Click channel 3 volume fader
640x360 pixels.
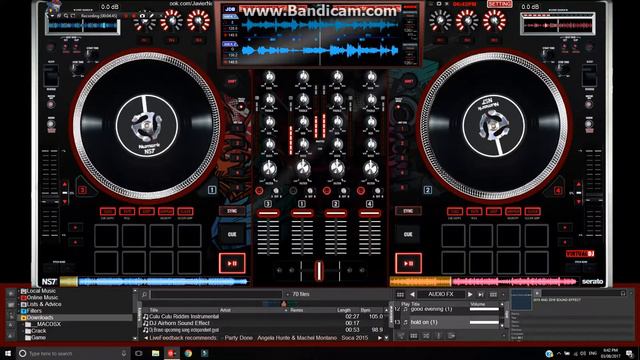pos(268,213)
